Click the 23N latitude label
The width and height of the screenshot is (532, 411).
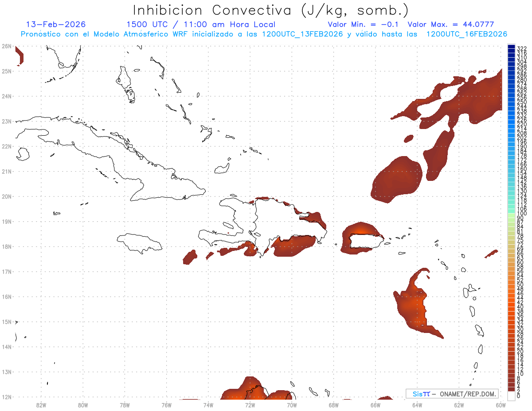pos(6,121)
